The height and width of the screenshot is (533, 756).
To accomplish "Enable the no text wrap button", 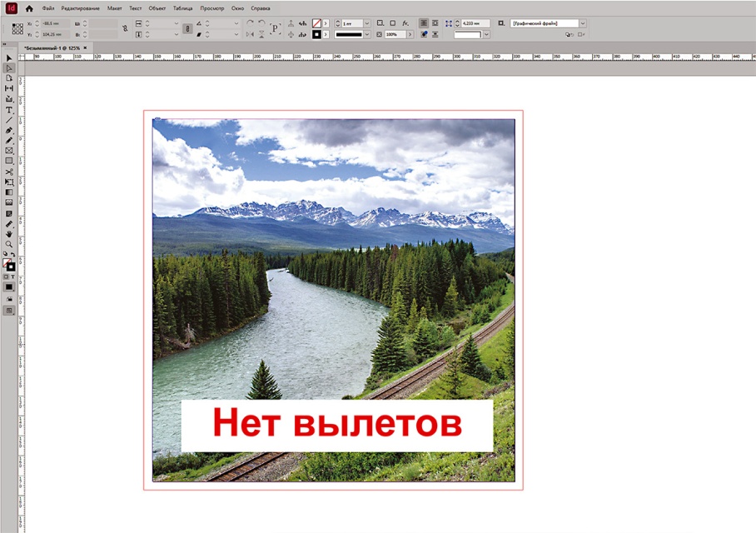I will pos(423,23).
